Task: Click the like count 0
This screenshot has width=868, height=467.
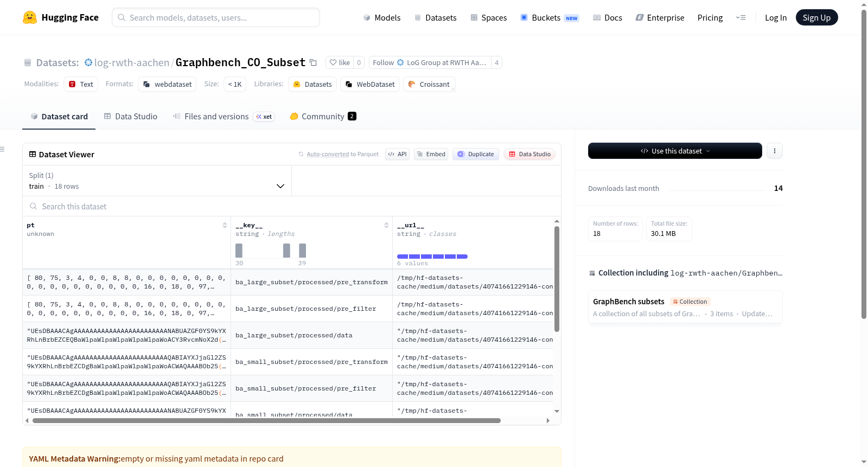Action: 359,62
